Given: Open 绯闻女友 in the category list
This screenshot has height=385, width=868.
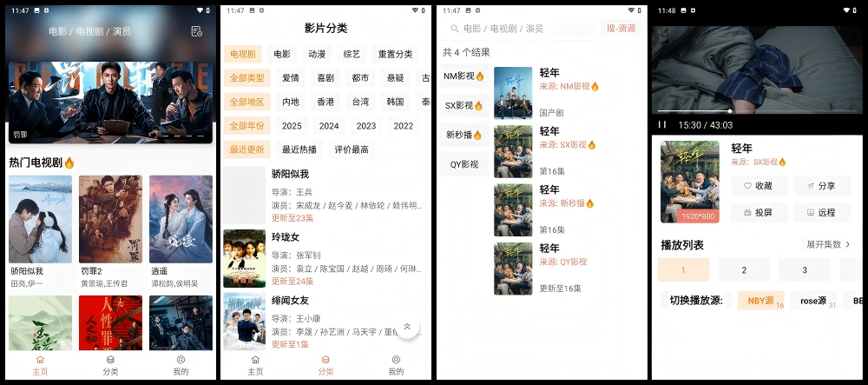Looking at the screenshot, I should point(325,322).
